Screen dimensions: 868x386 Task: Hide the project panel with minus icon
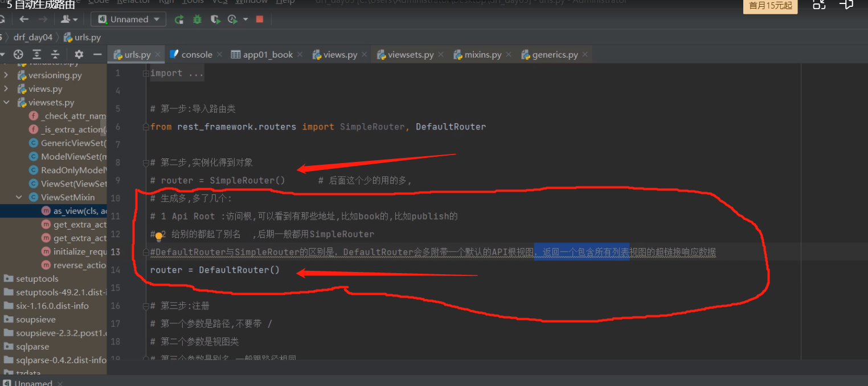pyautogui.click(x=97, y=54)
